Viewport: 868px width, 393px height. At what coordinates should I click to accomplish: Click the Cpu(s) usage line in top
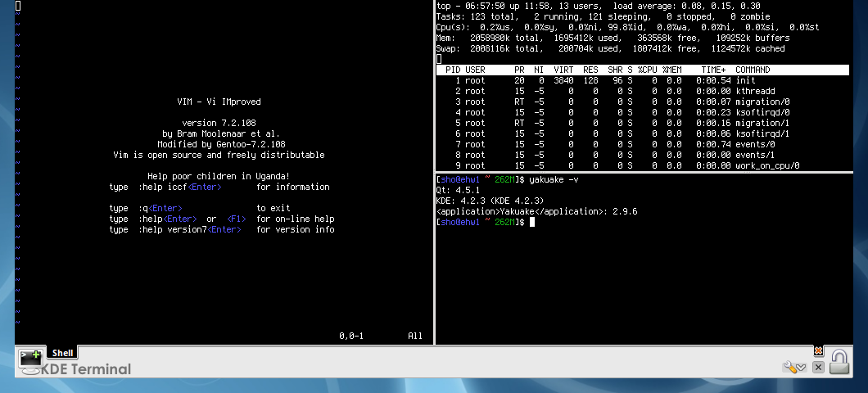pyautogui.click(x=627, y=27)
